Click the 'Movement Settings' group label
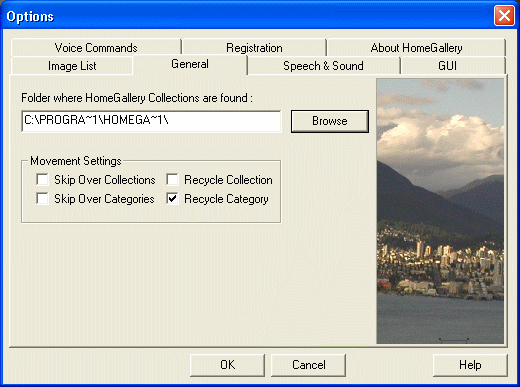 coord(76,161)
